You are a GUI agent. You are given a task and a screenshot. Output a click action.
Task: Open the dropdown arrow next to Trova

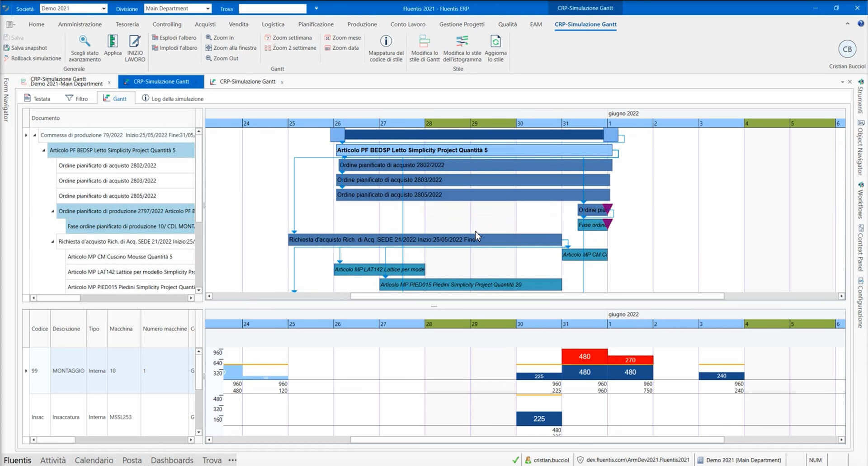click(316, 9)
